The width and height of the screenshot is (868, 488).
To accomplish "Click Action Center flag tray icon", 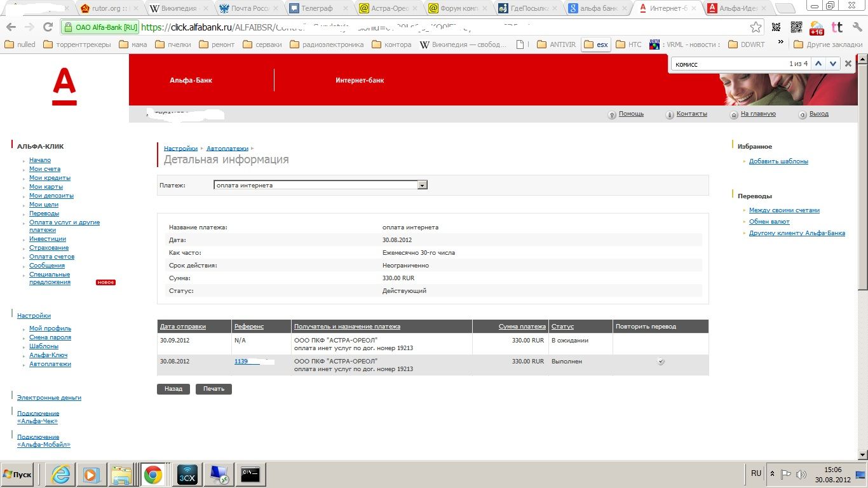I will coord(786,474).
